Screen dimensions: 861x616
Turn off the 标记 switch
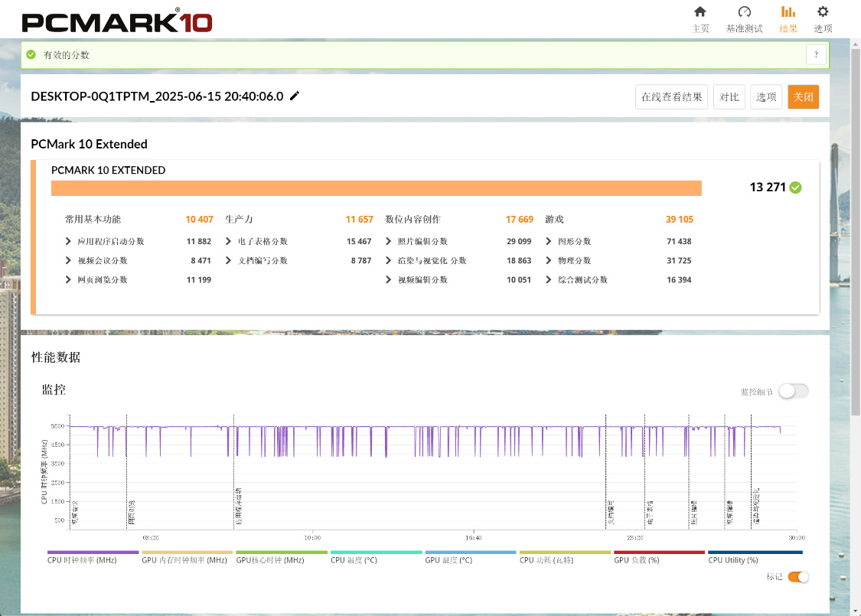pos(797,576)
